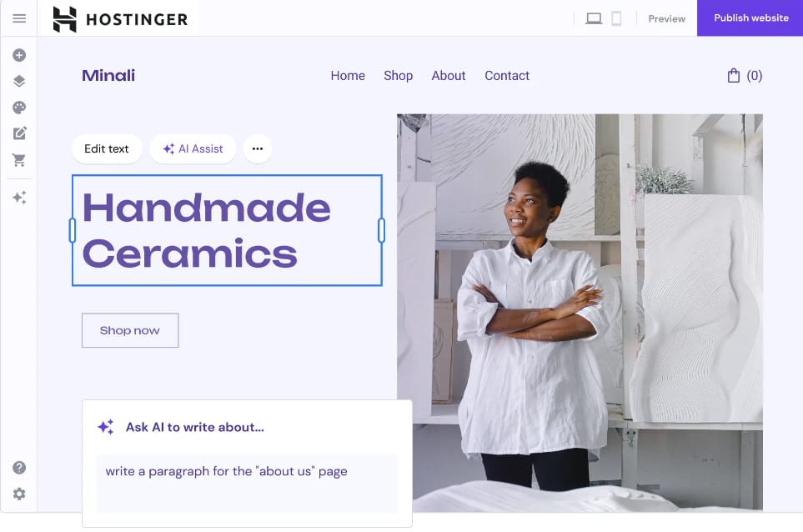Click the Publish website button

coord(750,18)
